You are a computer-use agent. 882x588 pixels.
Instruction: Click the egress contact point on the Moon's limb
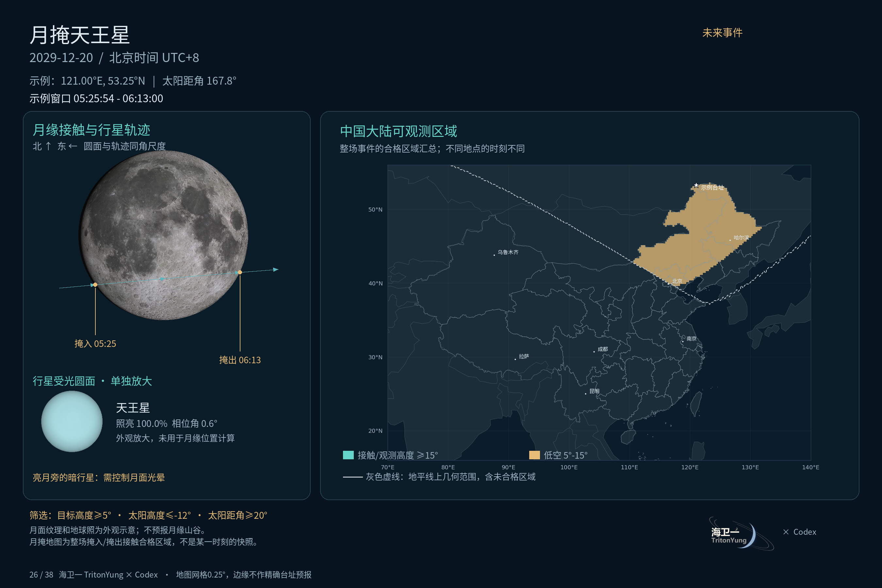pyautogui.click(x=240, y=272)
